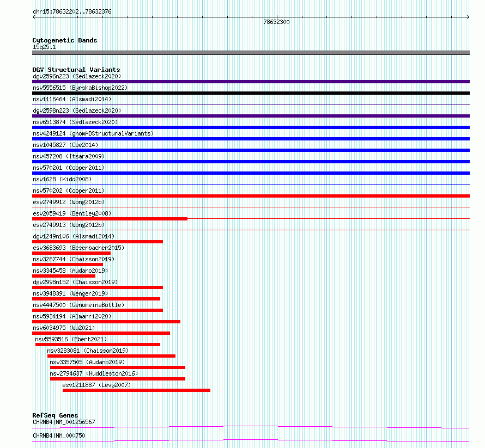Click the red bar for esv3683693

click(71, 253)
